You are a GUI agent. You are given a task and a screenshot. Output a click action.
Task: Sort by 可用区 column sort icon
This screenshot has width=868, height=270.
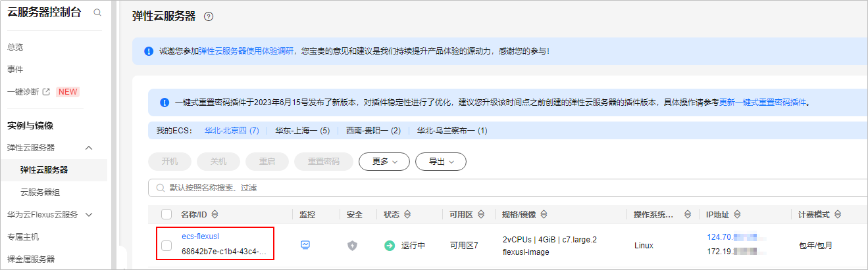point(482,214)
